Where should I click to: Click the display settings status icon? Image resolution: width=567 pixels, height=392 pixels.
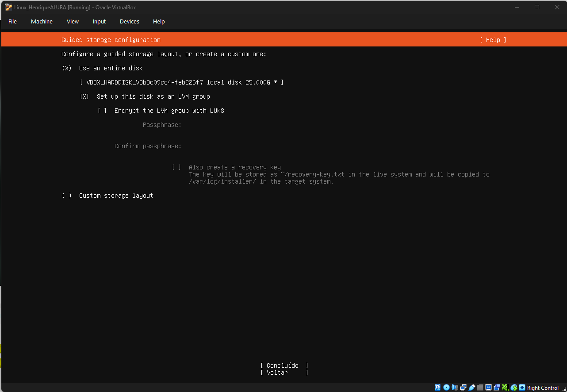tap(488, 388)
